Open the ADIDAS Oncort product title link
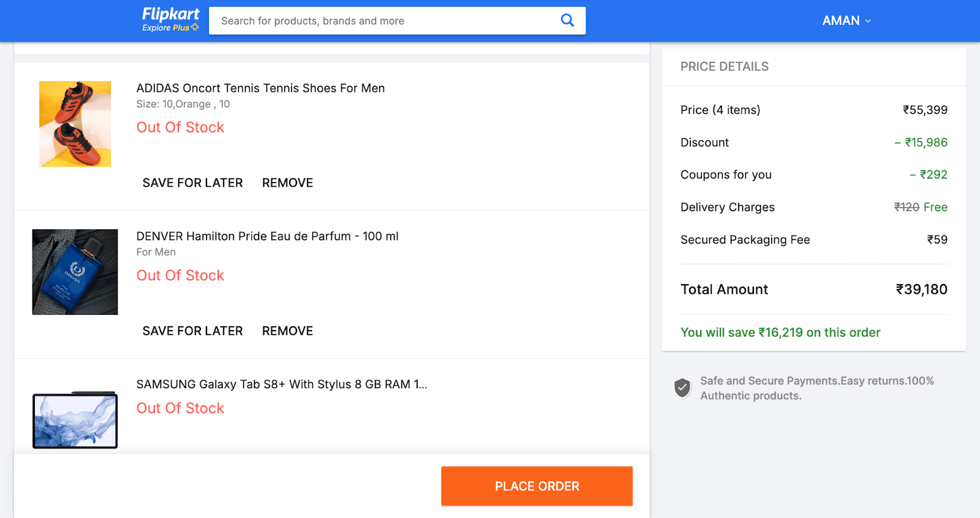The image size is (980, 518). [260, 88]
